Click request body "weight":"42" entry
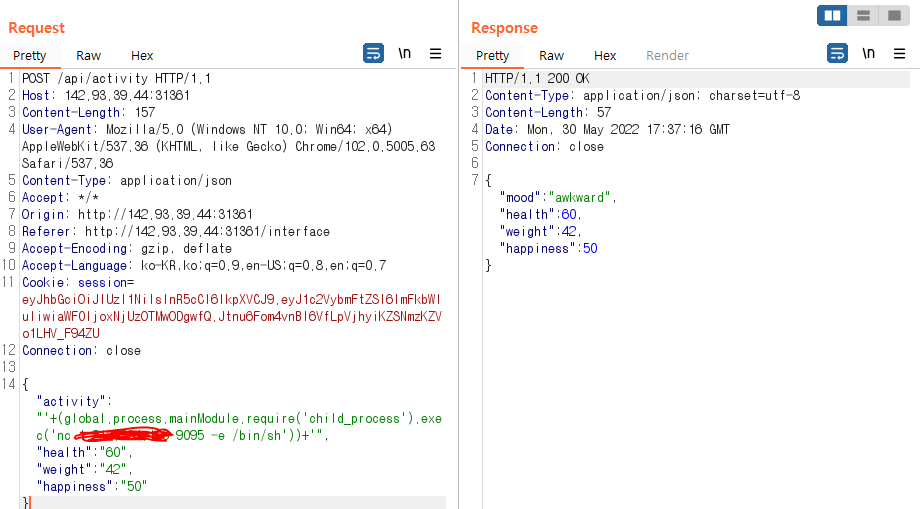Viewport: 922px width, 509px height. click(x=84, y=470)
